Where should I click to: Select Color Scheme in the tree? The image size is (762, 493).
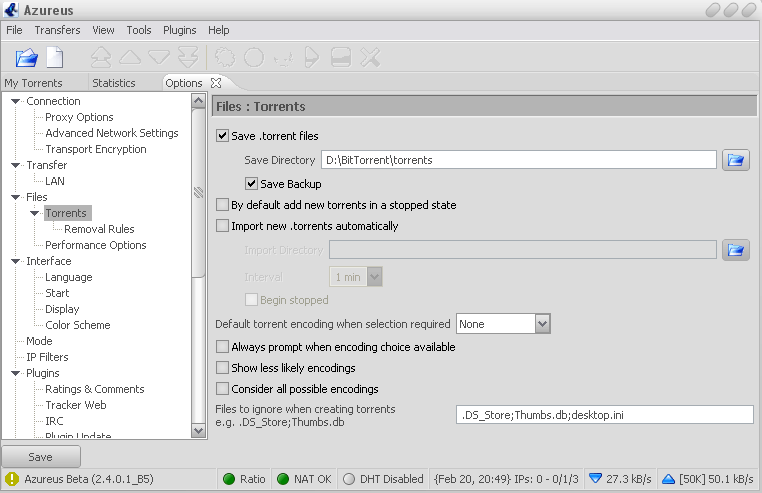pyautogui.click(x=78, y=325)
